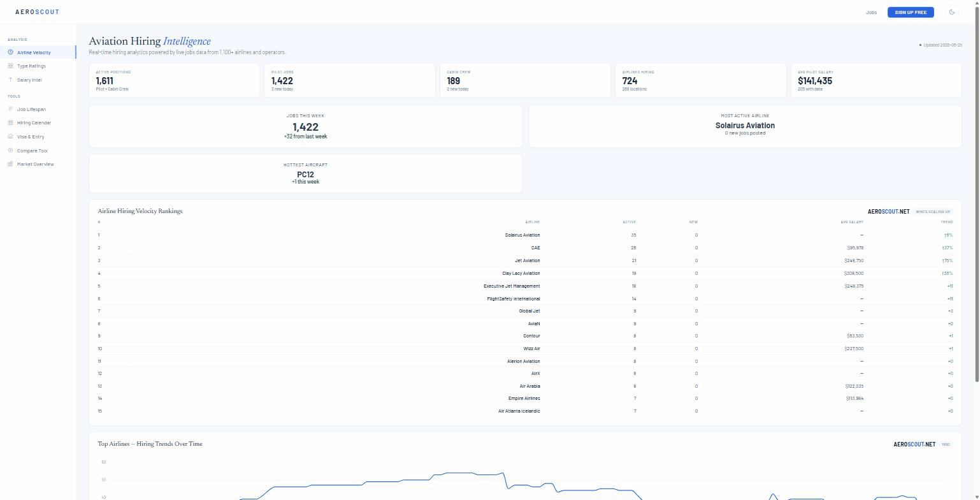The image size is (980, 500).
Task: Click the Active Positions 1,611 card
Action: click(x=174, y=80)
